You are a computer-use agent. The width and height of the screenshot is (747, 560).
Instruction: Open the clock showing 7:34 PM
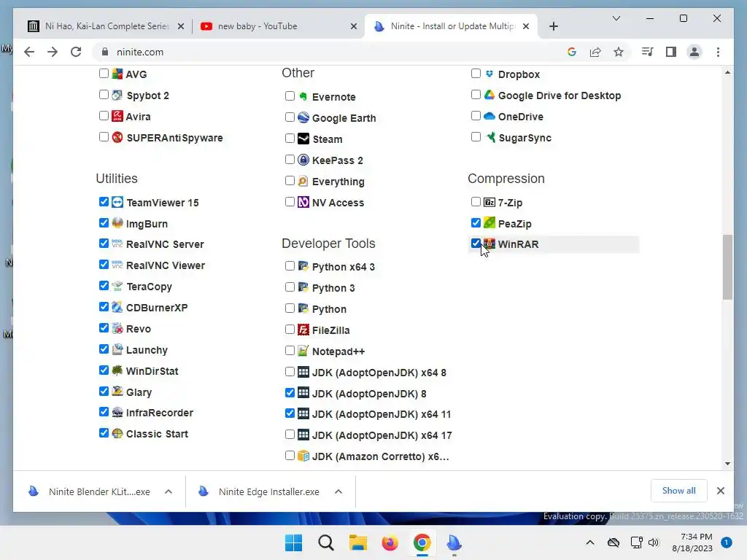coord(692,542)
